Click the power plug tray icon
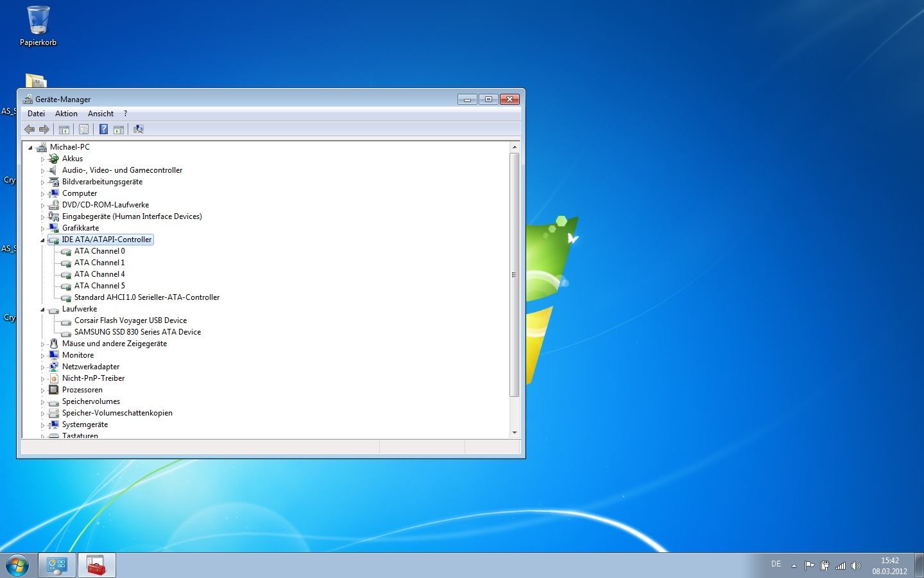Viewport: 924px width, 578px height. 825,566
